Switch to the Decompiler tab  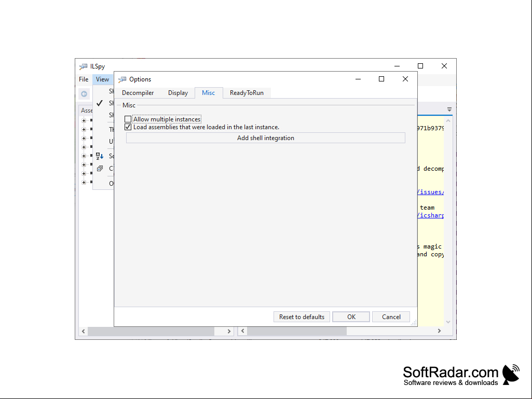[x=138, y=93]
